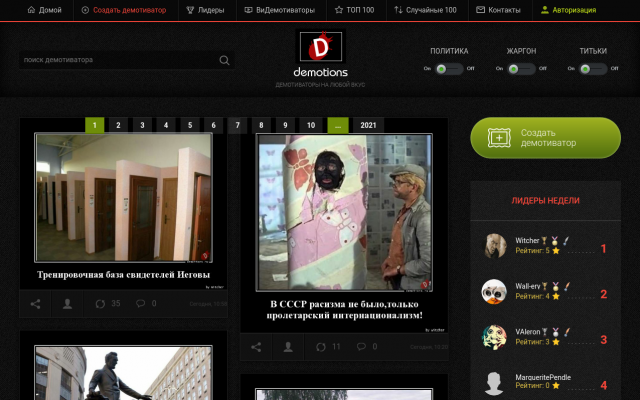This screenshot has width=640, height=400.
Task: Click repost icon with count 11
Action: coord(321,347)
